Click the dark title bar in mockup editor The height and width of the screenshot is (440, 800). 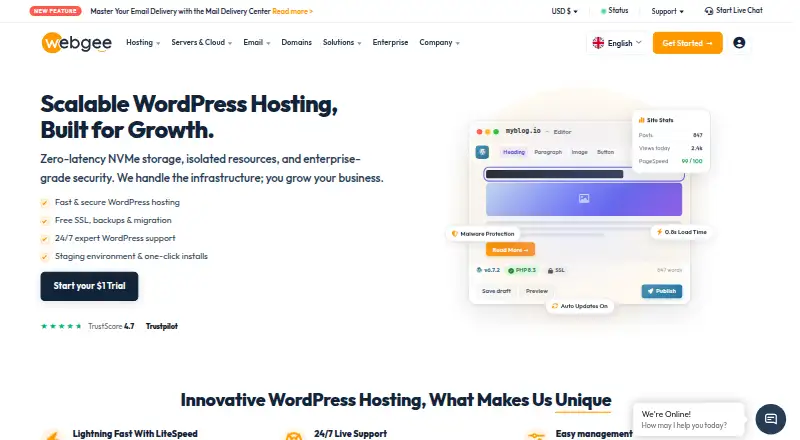(x=555, y=174)
